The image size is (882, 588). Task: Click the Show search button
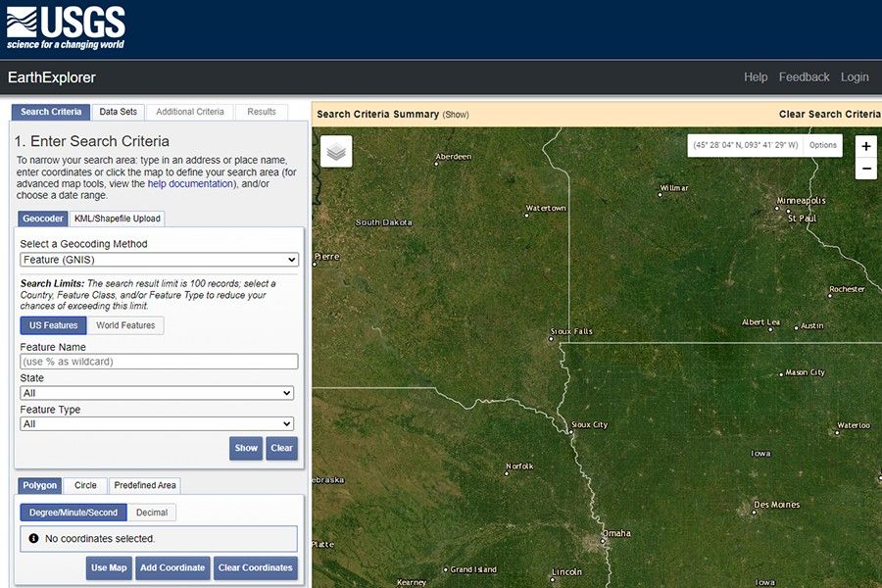(246, 448)
